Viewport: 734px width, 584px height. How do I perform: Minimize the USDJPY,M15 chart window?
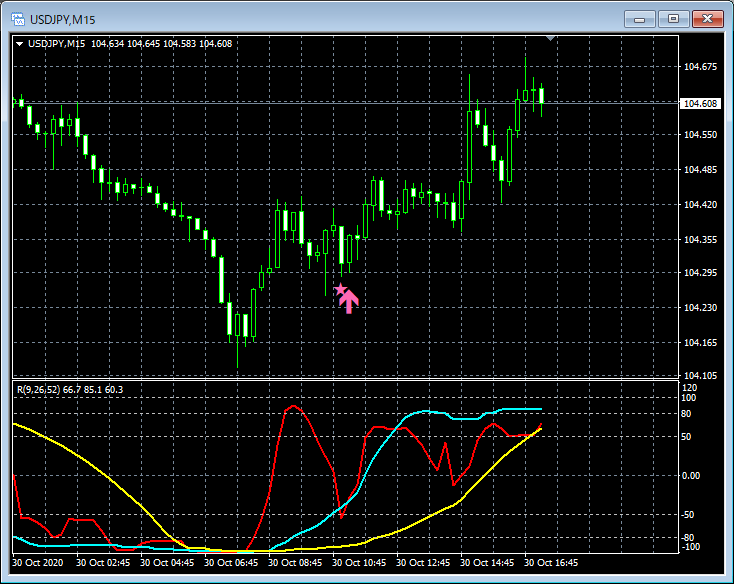click(x=639, y=19)
